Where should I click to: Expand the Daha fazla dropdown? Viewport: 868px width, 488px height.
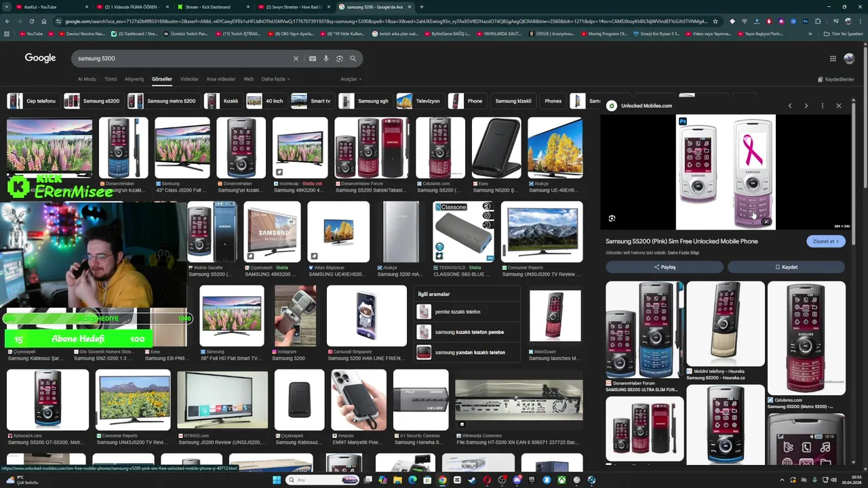(x=275, y=79)
